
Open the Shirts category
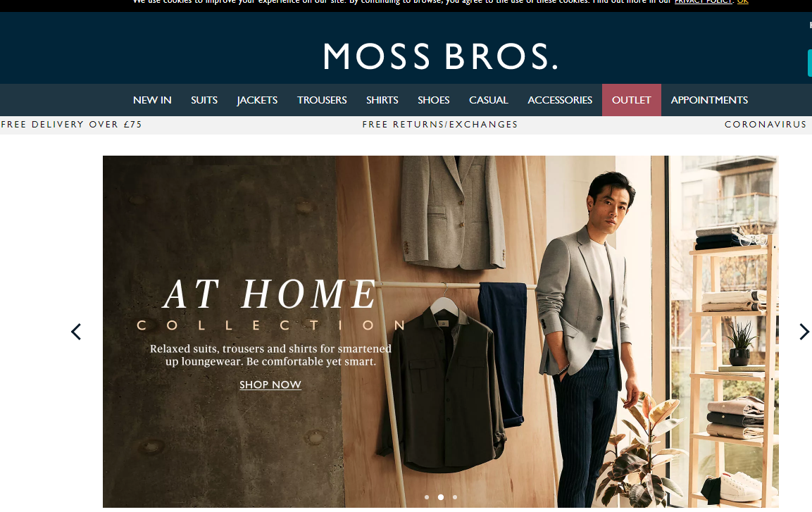tap(382, 100)
